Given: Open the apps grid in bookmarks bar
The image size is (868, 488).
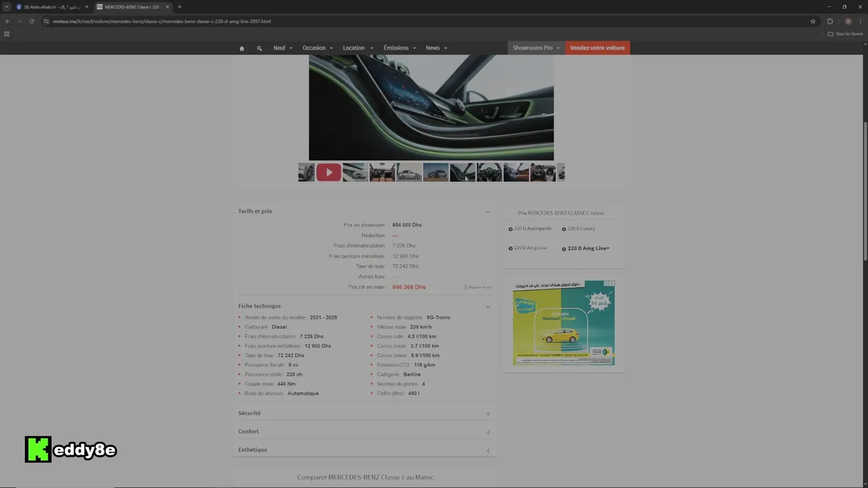Looking at the screenshot, I should pos(7,34).
